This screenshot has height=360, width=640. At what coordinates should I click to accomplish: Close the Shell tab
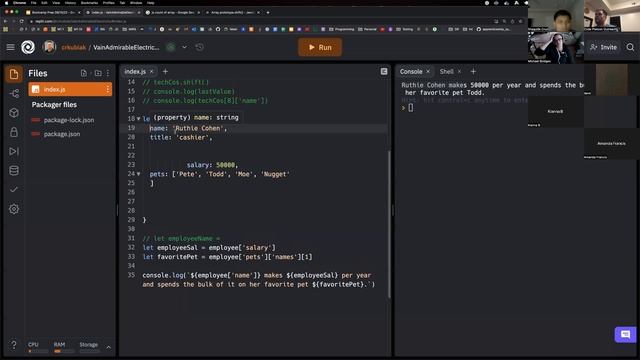point(460,71)
